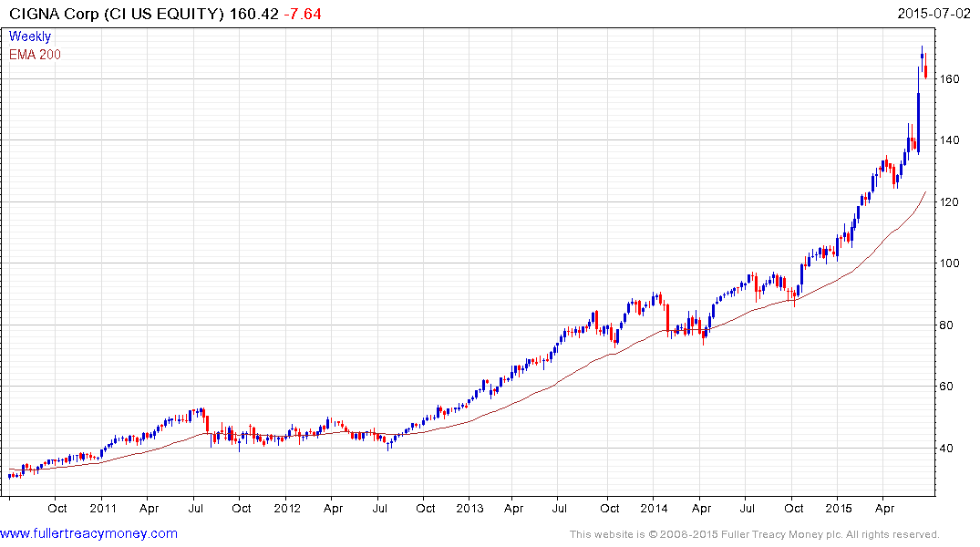The image size is (980, 547).
Task: Click the 2015 year label on time axis
Action: point(838,508)
